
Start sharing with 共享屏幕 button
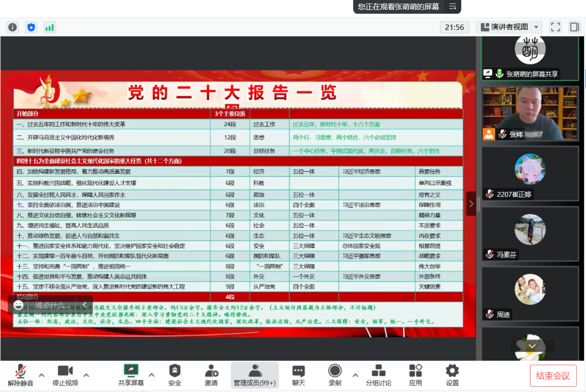pyautogui.click(x=131, y=375)
